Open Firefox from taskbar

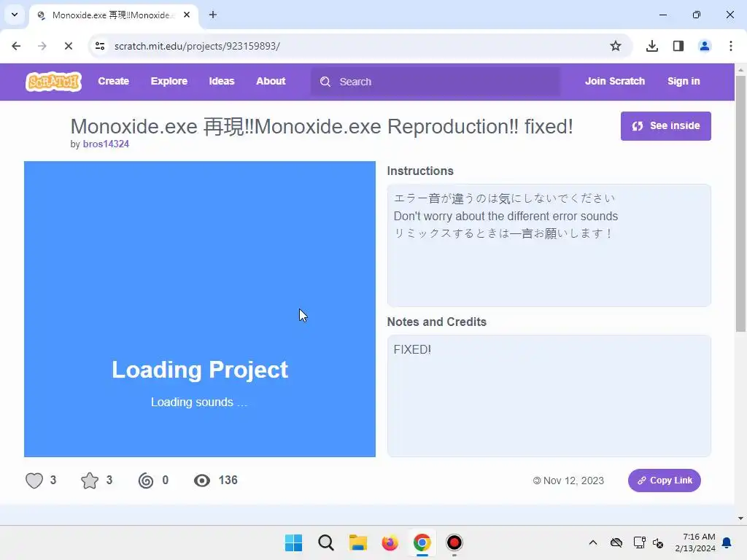click(390, 542)
